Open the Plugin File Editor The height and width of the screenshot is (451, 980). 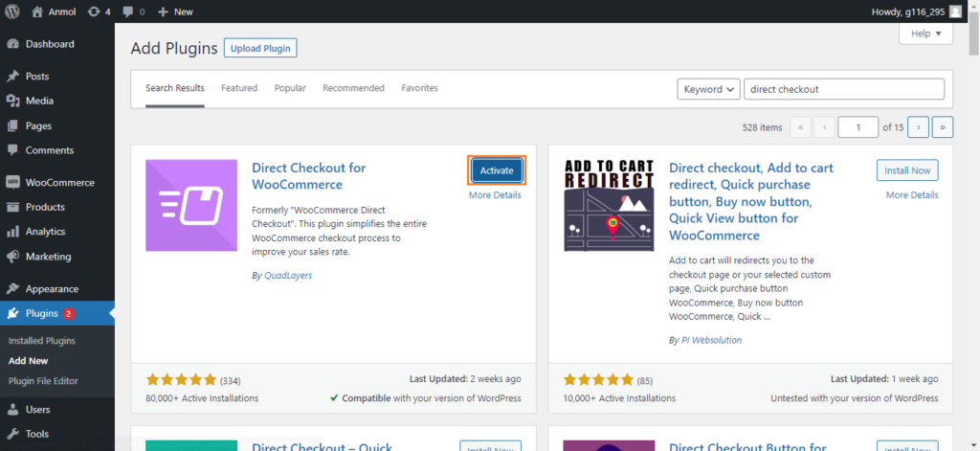(x=43, y=381)
